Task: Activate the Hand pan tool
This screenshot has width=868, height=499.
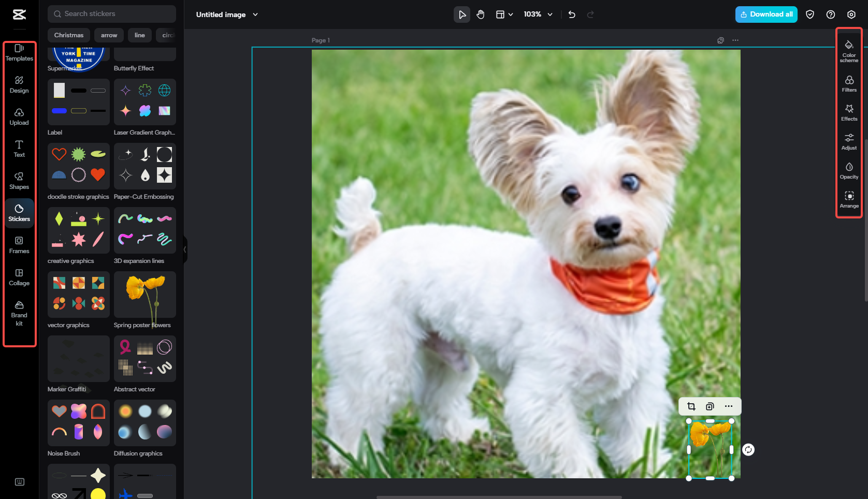Action: tap(481, 14)
